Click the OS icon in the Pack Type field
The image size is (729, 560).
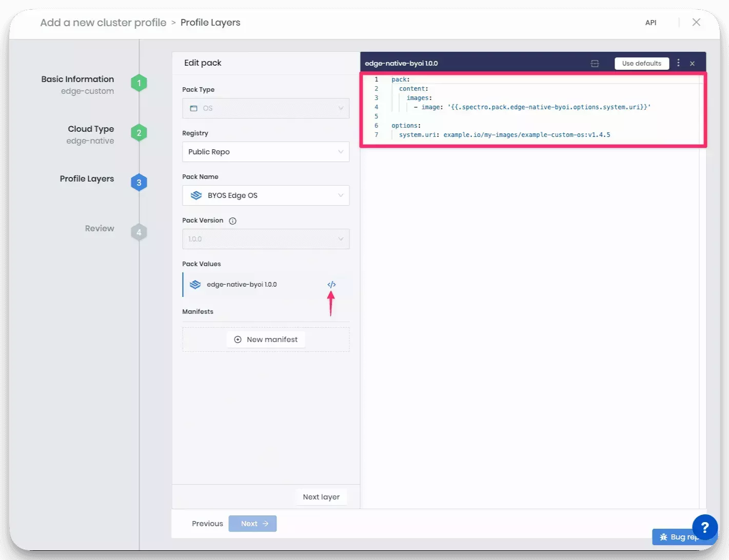coord(193,108)
